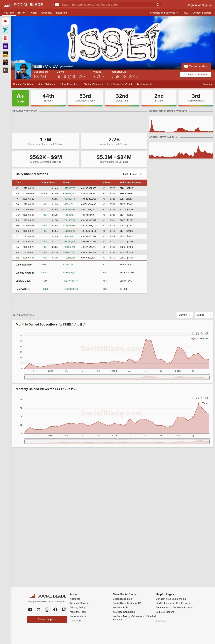The width and height of the screenshot is (215, 644).
Task: Click the search magnifier icon
Action: point(158,5)
